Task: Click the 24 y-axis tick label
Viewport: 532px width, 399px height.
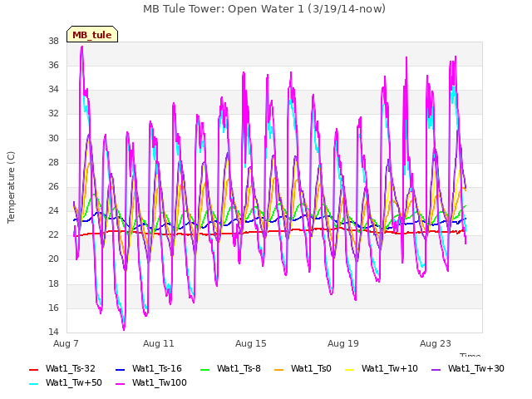Action: (x=53, y=211)
